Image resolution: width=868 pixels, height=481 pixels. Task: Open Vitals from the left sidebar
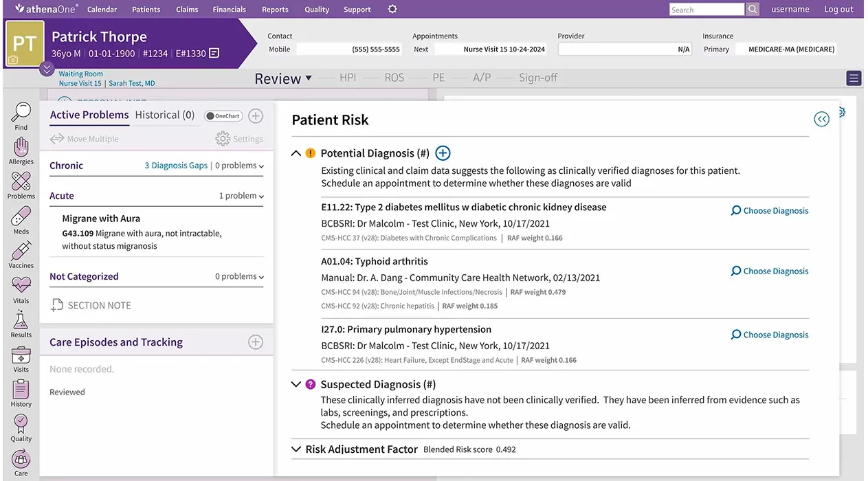tap(21, 285)
